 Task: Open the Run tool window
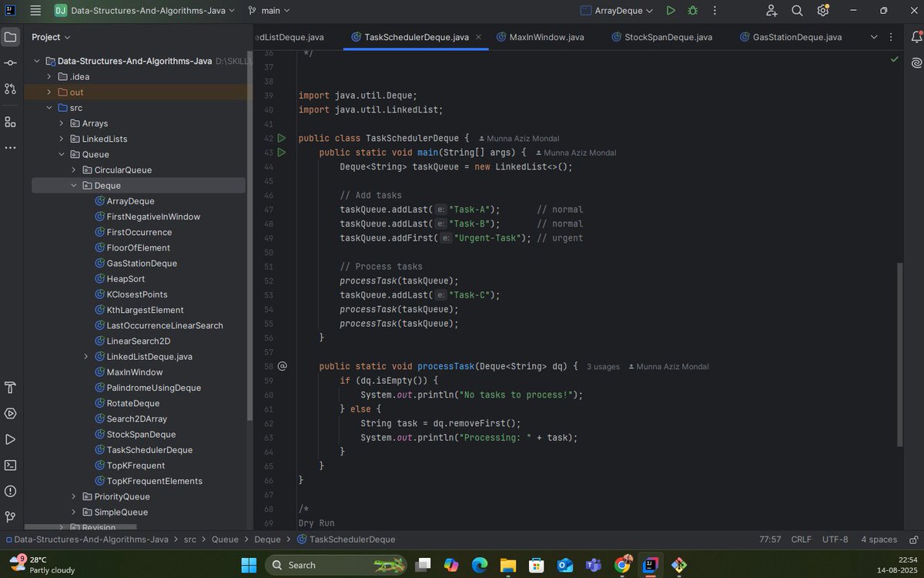tap(10, 439)
